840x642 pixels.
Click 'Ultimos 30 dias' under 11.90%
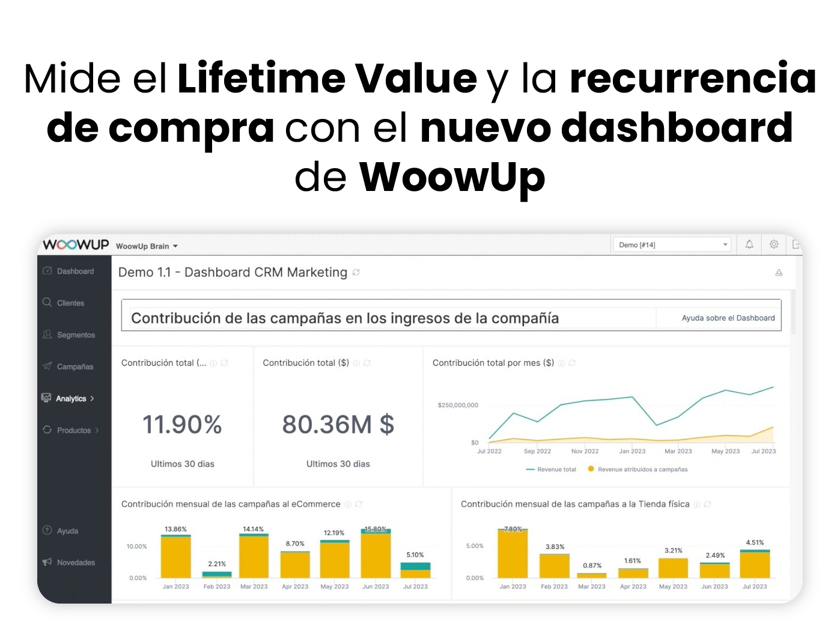[183, 464]
